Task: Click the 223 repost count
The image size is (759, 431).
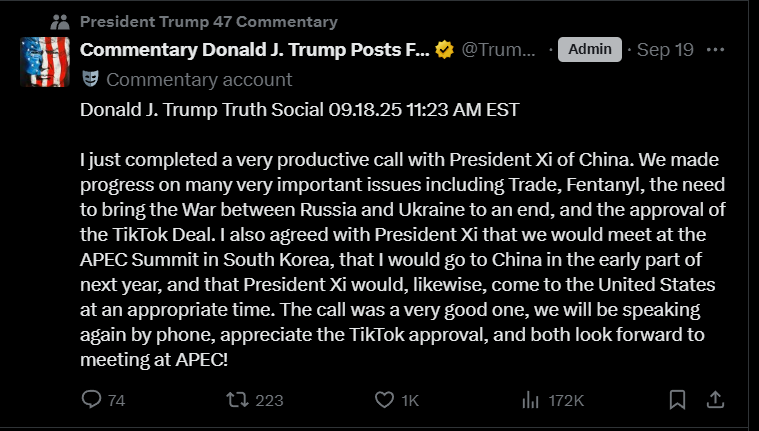Action: pos(269,400)
